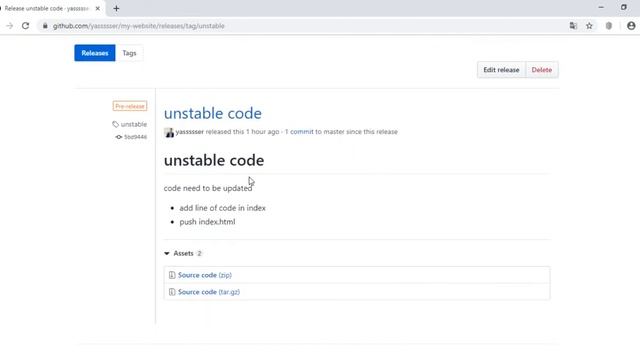Open the yasssser profile link

coord(189,132)
